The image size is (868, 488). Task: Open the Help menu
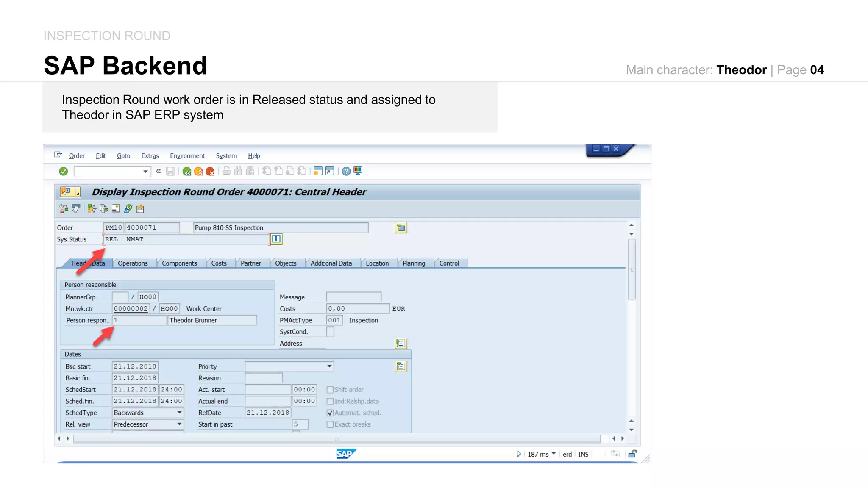[x=254, y=156]
